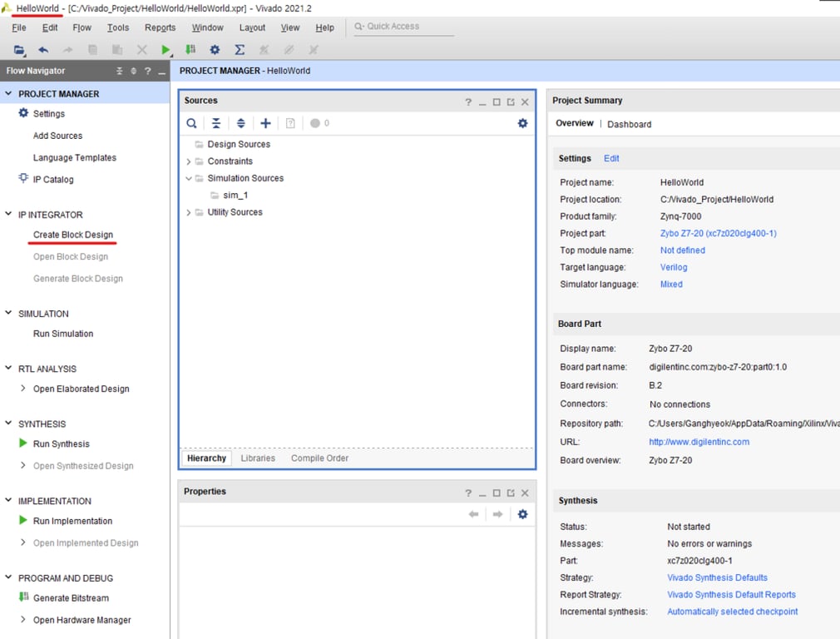Expand all in Sources panel
The image size is (840, 639).
coord(241,123)
